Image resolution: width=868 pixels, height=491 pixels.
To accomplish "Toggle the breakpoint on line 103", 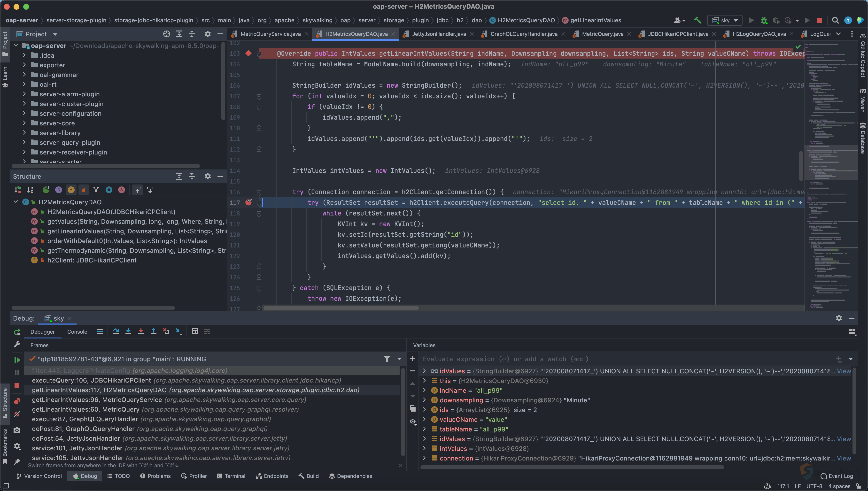I will point(248,53).
